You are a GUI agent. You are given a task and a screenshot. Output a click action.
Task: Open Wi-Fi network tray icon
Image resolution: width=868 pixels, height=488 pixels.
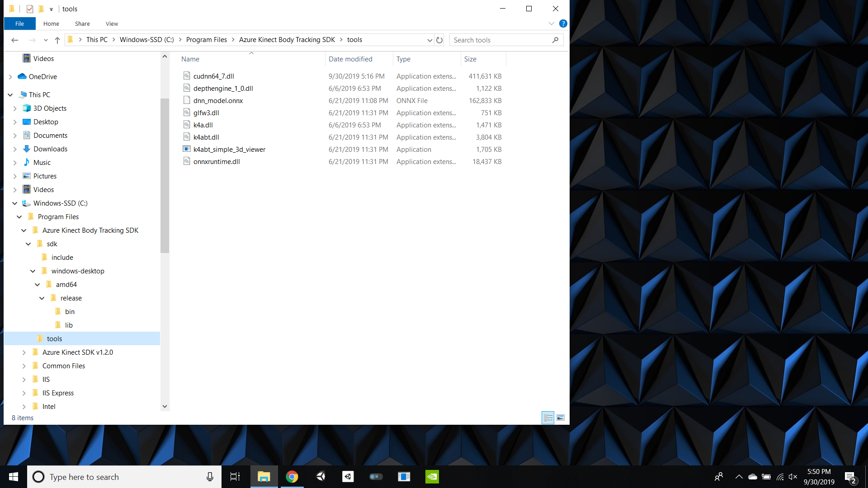(780, 477)
